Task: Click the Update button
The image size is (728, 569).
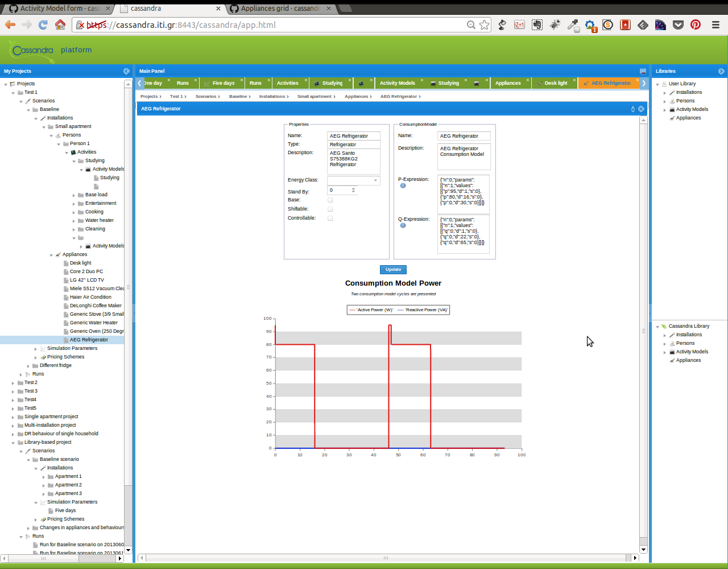Action: [393, 270]
